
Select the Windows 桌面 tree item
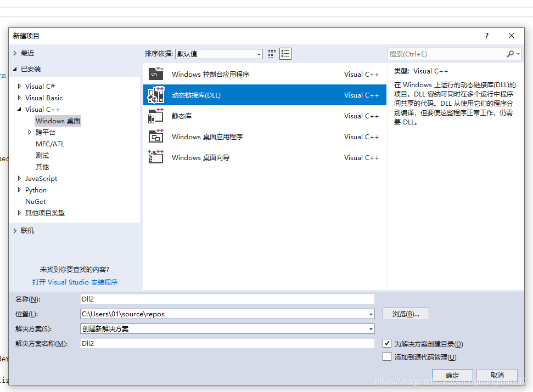(58, 121)
